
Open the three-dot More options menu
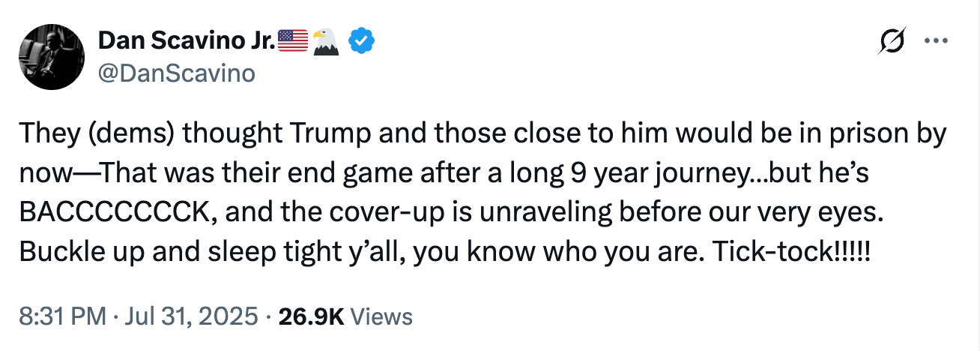[937, 40]
